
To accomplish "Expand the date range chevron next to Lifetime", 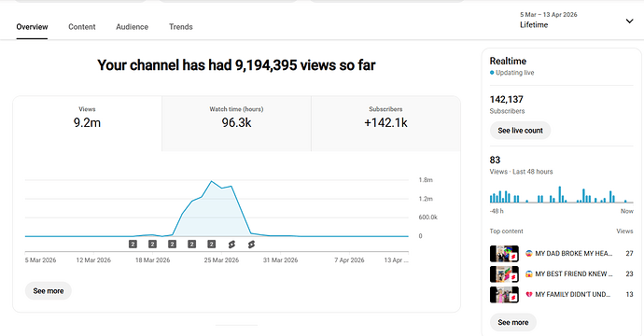I will click(629, 21).
